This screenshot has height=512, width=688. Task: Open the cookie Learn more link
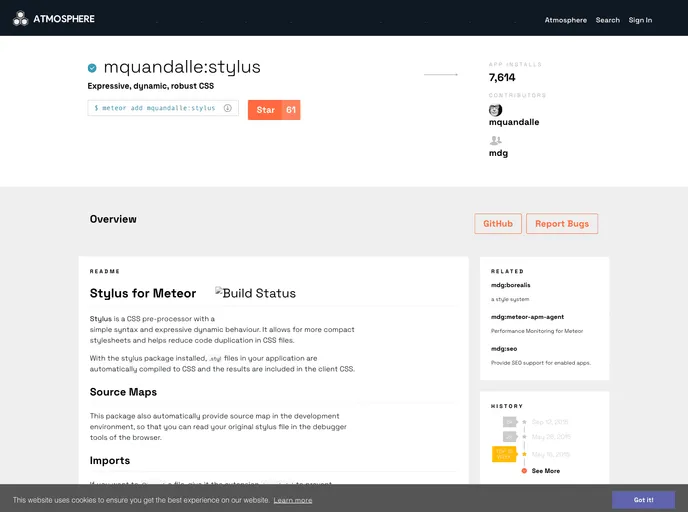click(x=293, y=500)
